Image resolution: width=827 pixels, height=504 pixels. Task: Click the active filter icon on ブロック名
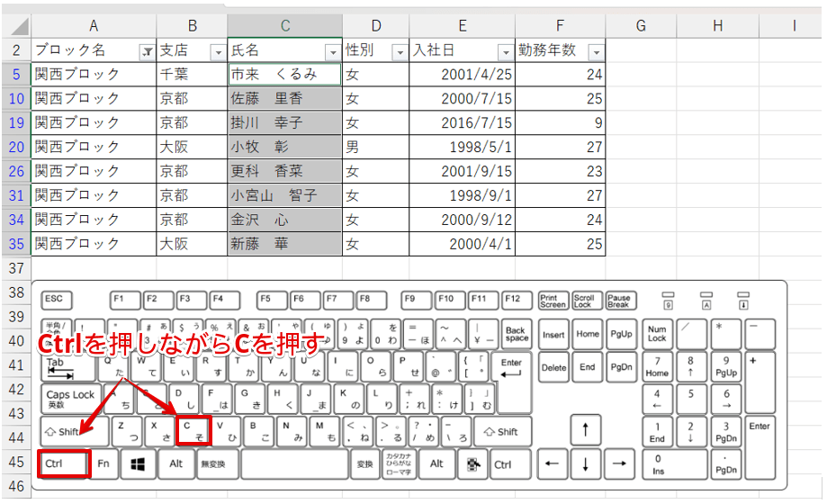(147, 52)
